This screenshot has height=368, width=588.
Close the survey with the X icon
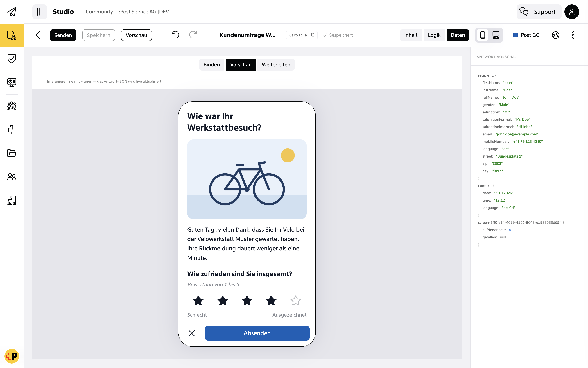(x=192, y=333)
